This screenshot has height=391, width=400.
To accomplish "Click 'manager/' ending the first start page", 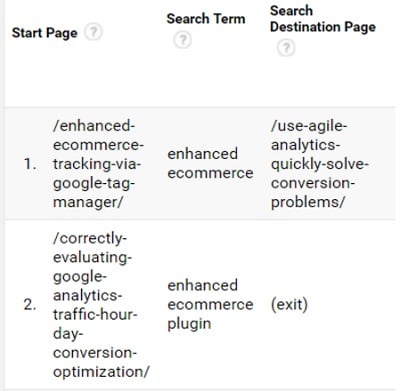I will click(87, 202).
